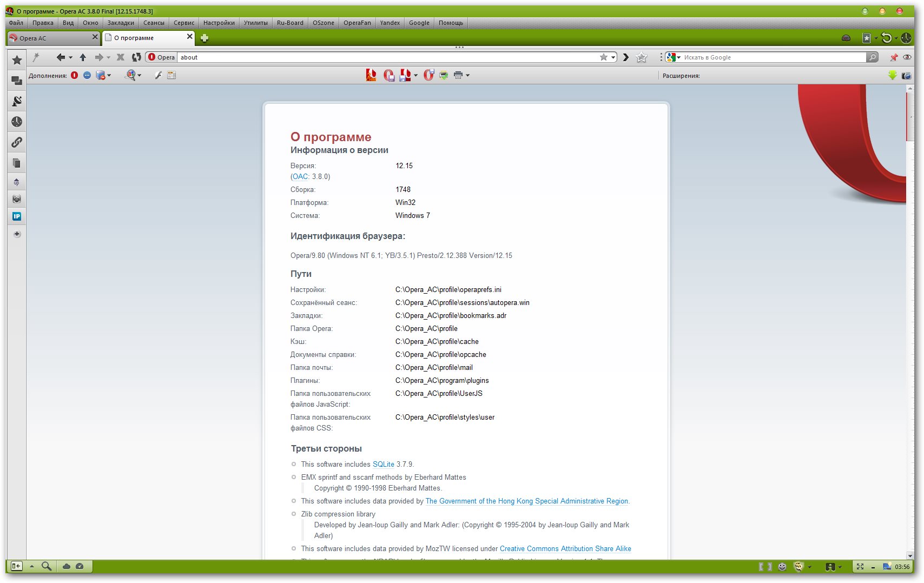Image resolution: width=924 pixels, height=583 pixels.
Task: Open the Bookmarks panel star icon
Action: tap(17, 60)
